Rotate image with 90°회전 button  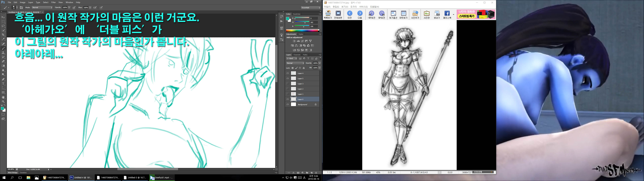tap(382, 15)
